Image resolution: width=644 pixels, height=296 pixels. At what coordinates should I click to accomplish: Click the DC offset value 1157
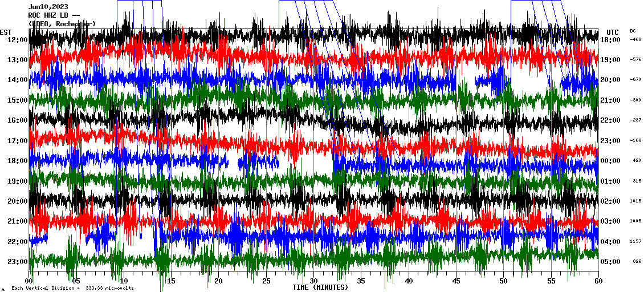[635, 242]
